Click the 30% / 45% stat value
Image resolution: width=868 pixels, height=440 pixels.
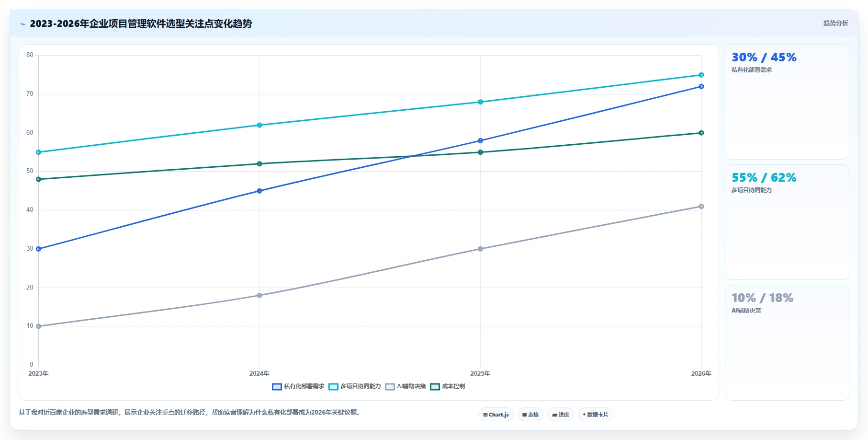tap(764, 58)
